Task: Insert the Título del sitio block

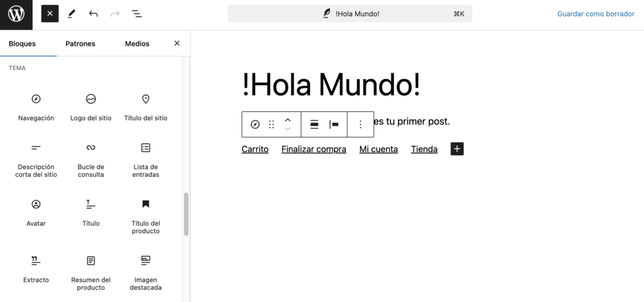Action: click(145, 107)
